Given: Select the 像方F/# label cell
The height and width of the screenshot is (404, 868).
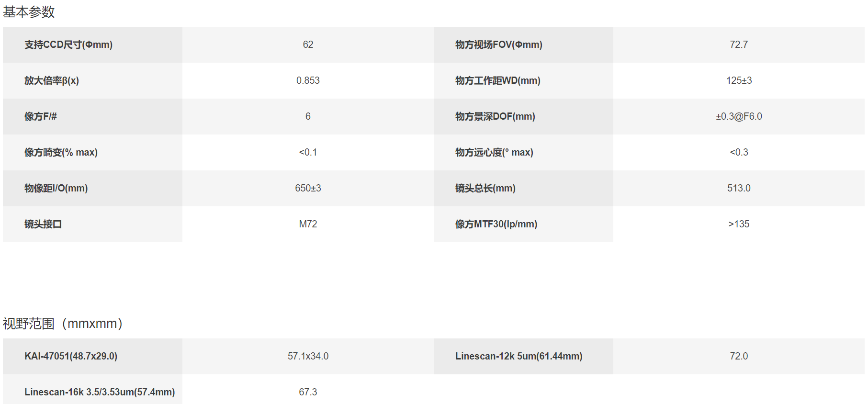Looking at the screenshot, I should point(92,116).
